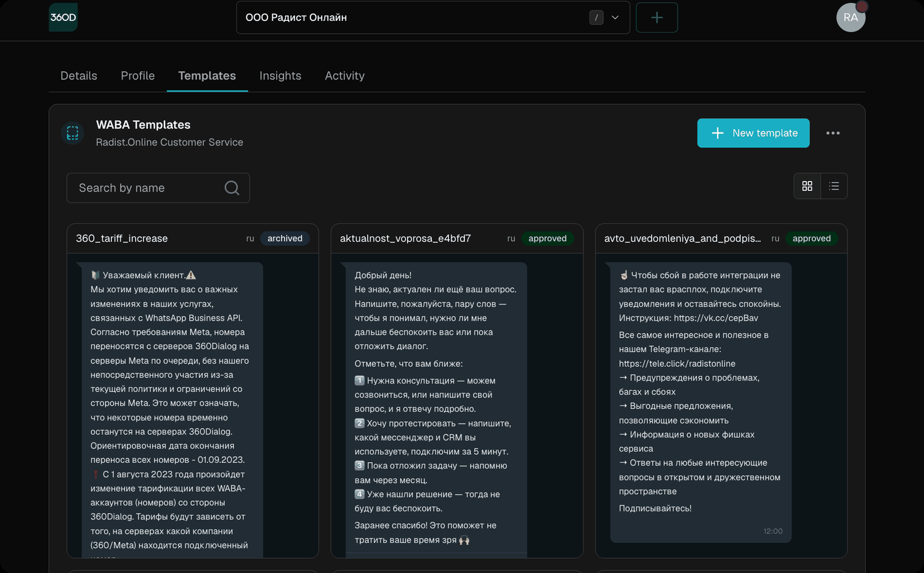Click 'Отметьте, что вам ближе:' line
The width and height of the screenshot is (924, 573).
tap(408, 364)
